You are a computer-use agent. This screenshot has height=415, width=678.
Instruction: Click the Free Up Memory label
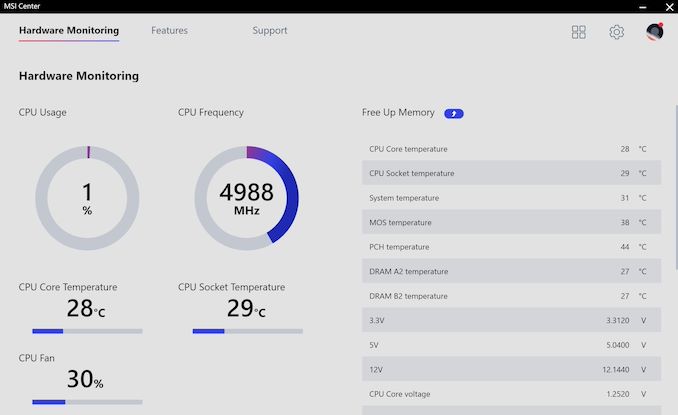(398, 113)
